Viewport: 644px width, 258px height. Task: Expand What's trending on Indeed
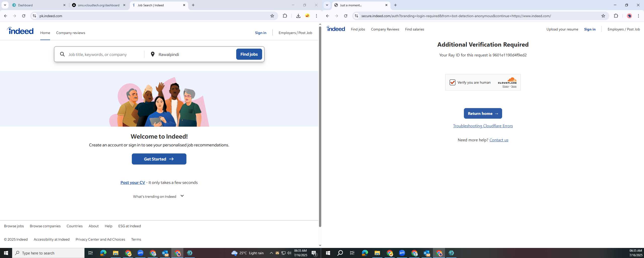click(x=158, y=196)
